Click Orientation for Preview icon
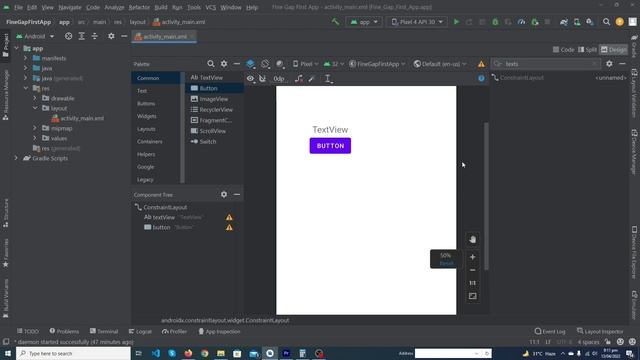Image resolution: width=640 pixels, height=360 pixels. coord(265,64)
